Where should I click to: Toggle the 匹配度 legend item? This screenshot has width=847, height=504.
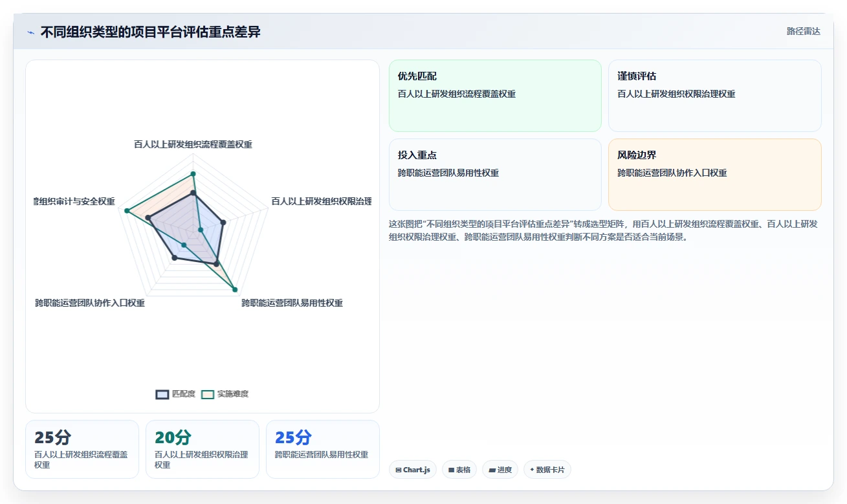175,394
